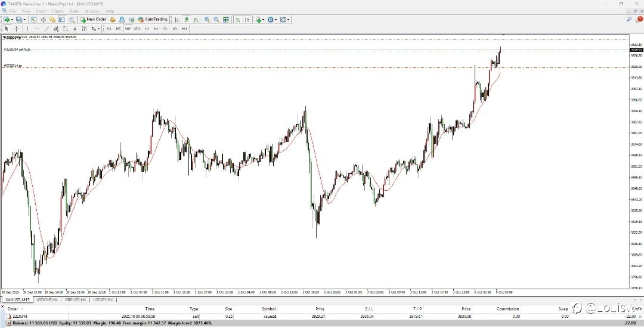Open the signals globe icon
The width and height of the screenshot is (644, 328).
tap(131, 19)
